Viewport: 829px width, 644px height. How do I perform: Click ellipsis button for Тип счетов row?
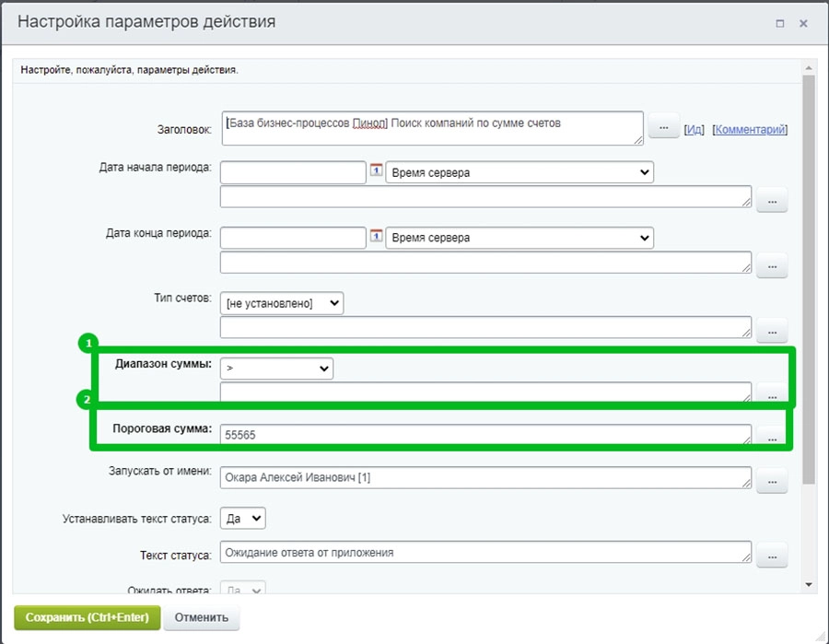coord(772,329)
